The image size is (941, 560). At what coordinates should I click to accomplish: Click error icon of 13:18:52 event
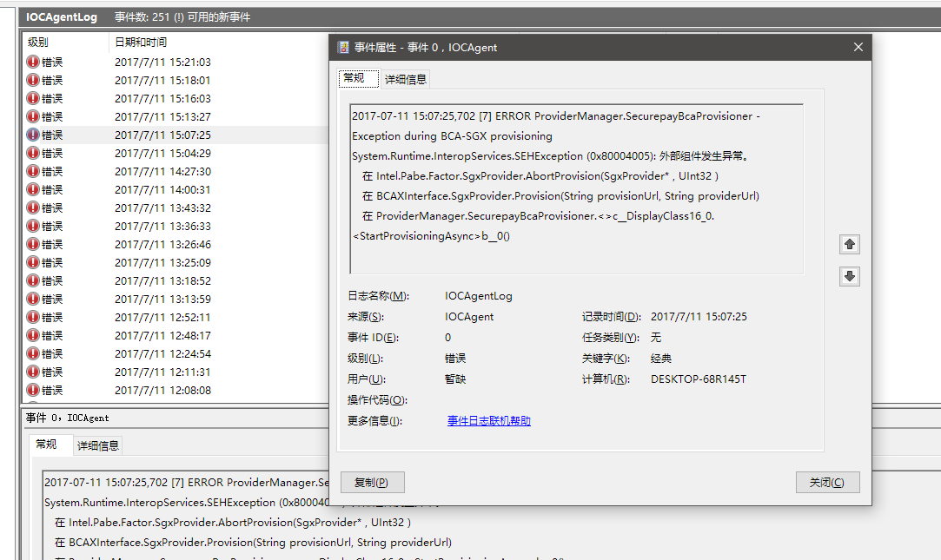click(33, 280)
